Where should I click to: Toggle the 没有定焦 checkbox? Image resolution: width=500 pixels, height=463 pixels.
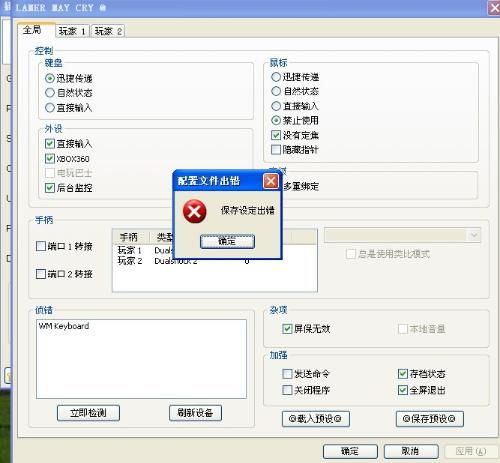[x=276, y=135]
